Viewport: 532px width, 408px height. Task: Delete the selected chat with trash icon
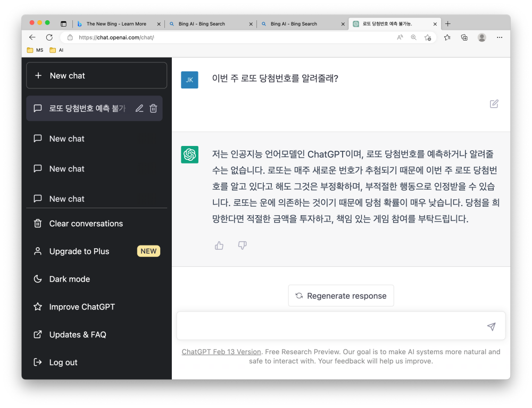[x=153, y=108]
